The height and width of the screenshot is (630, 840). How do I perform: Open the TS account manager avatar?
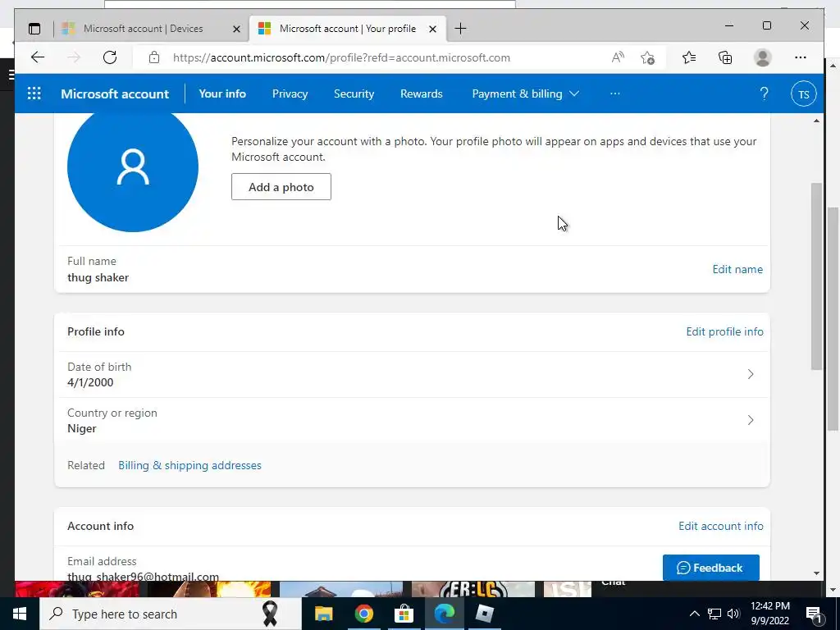click(804, 94)
